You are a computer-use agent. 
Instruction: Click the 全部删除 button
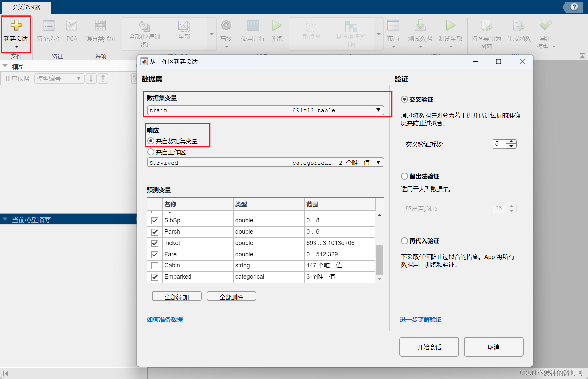click(231, 297)
